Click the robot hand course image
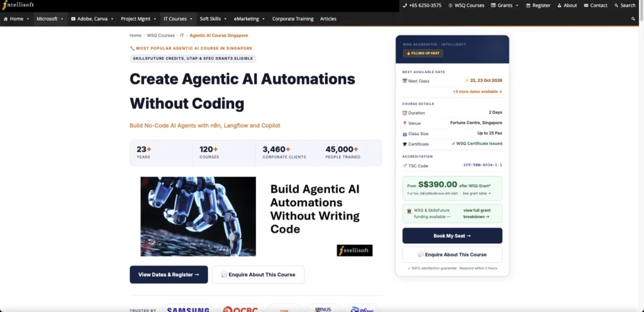This screenshot has height=312, width=644. [x=198, y=216]
